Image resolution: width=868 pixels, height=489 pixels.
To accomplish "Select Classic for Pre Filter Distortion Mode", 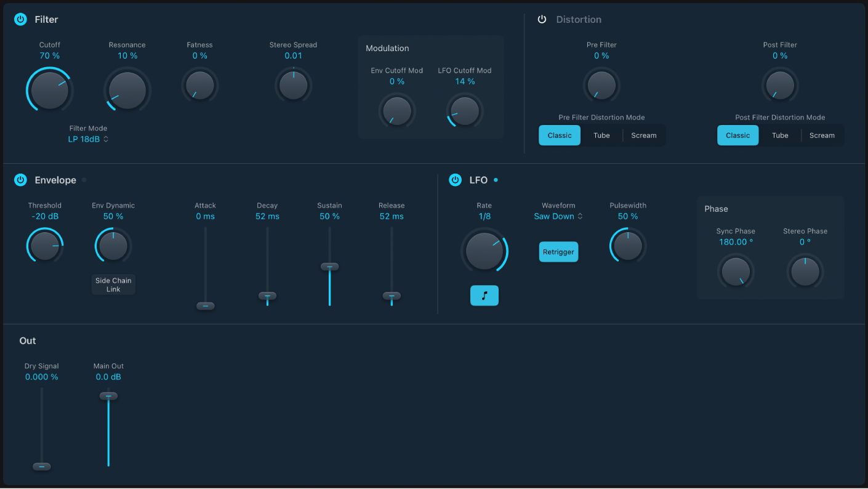I will [560, 135].
